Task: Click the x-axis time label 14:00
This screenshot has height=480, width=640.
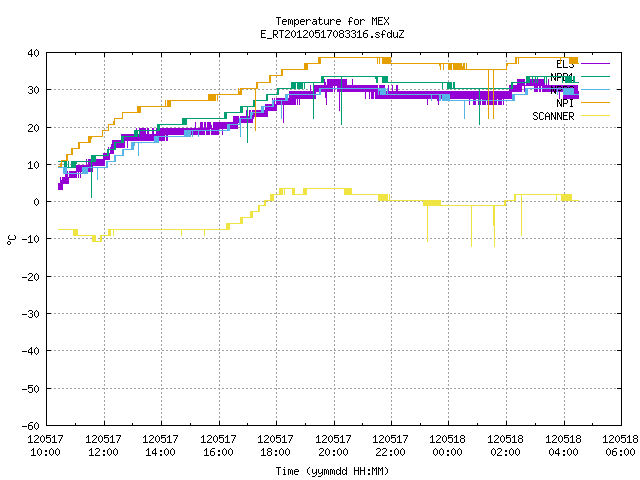Action: point(160,452)
